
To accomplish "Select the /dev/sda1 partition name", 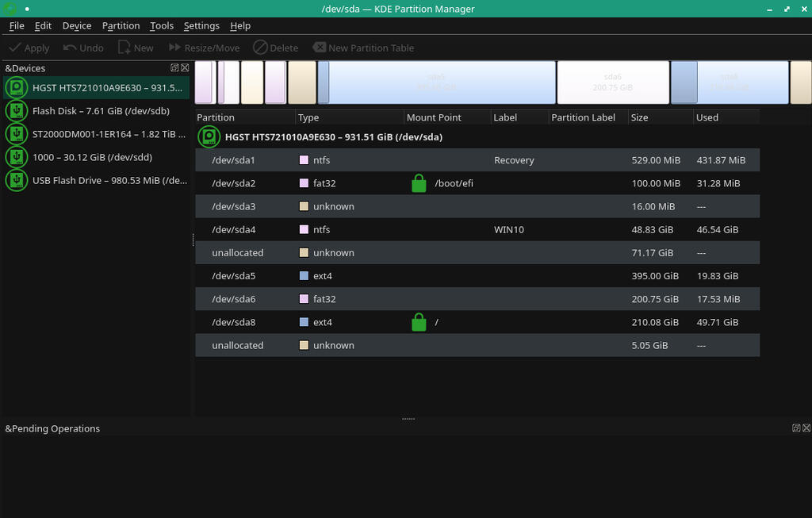I will (234, 160).
